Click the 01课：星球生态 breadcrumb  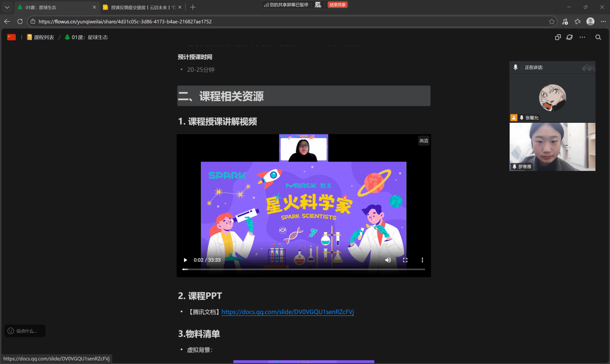coord(86,37)
